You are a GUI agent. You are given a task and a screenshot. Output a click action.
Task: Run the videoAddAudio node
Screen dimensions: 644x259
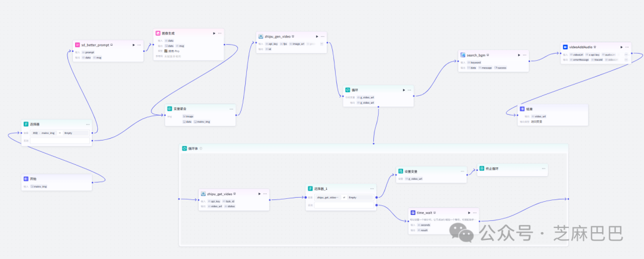(621, 47)
